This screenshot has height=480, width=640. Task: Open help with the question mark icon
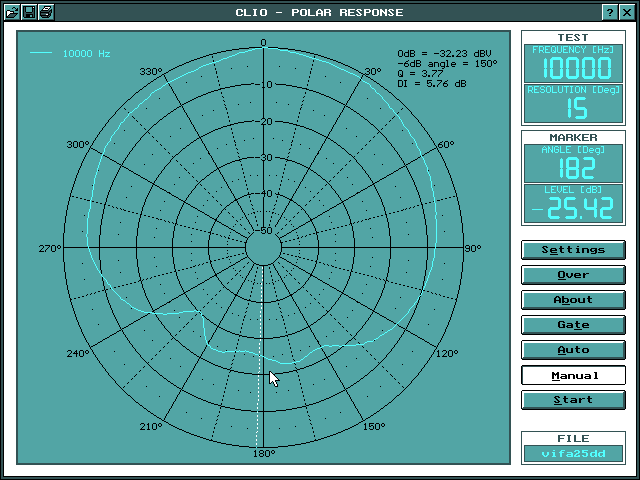[609, 12]
